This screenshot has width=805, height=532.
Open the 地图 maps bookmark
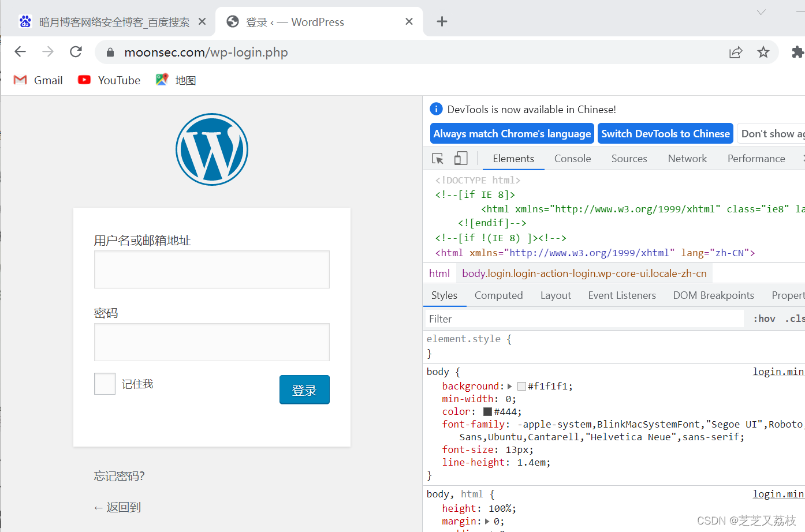[x=176, y=80]
